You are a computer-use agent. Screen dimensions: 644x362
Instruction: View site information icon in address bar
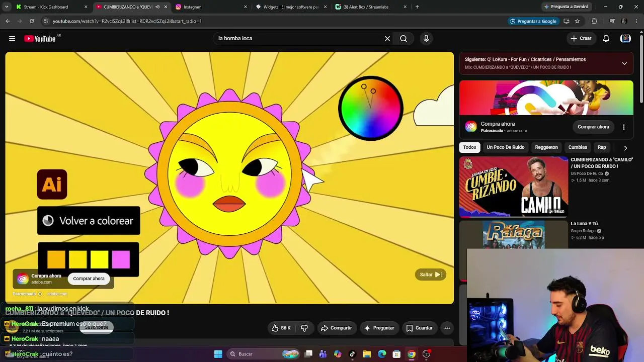pyautogui.click(x=46, y=21)
